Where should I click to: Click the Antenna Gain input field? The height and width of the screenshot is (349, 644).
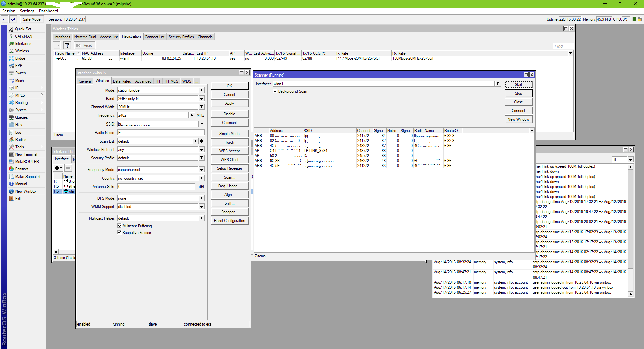[x=156, y=187]
